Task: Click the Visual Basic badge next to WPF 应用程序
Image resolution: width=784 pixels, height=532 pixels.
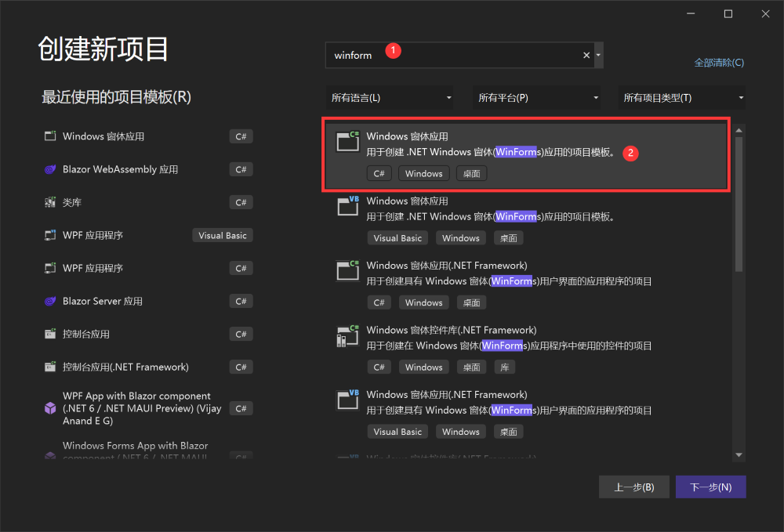Action: (x=223, y=235)
